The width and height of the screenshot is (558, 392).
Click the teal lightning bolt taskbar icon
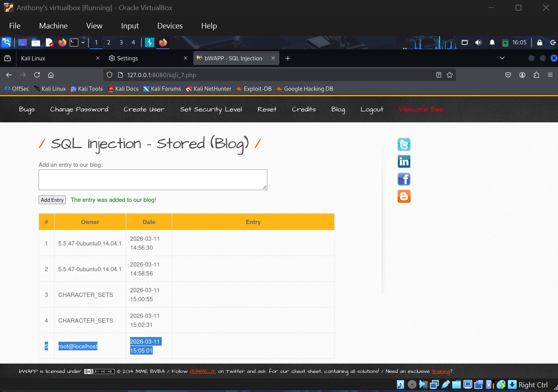pos(150,42)
